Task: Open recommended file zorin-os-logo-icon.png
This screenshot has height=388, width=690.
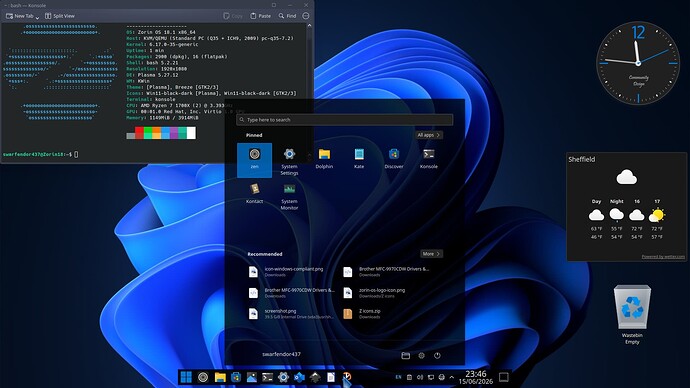Action: click(385, 293)
